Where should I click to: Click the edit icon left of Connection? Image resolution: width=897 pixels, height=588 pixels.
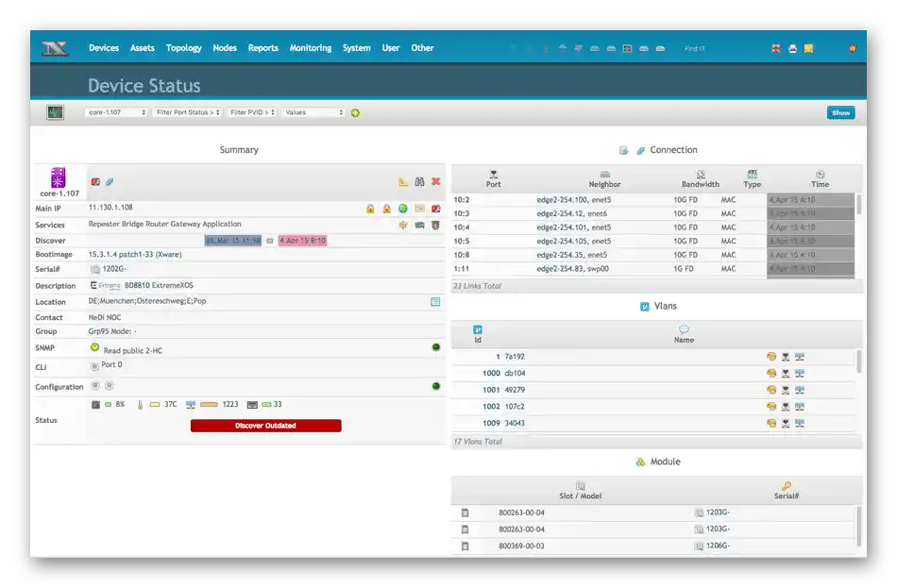pos(623,150)
